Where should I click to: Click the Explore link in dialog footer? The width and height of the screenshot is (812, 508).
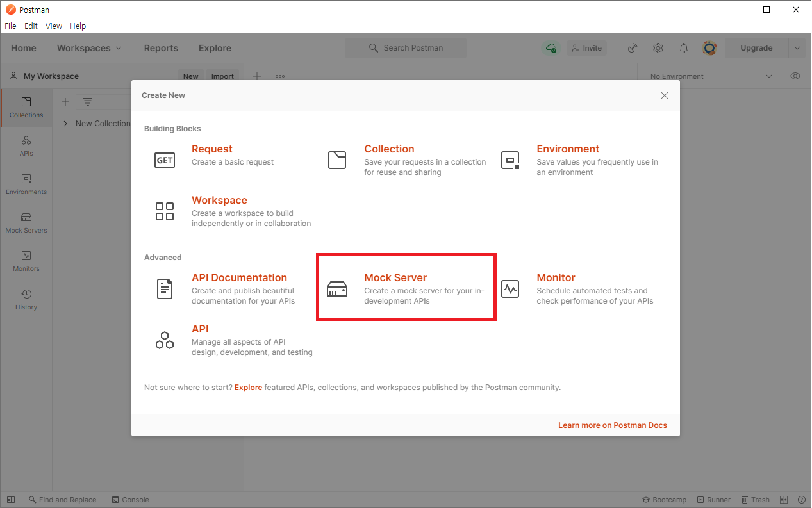tap(248, 388)
